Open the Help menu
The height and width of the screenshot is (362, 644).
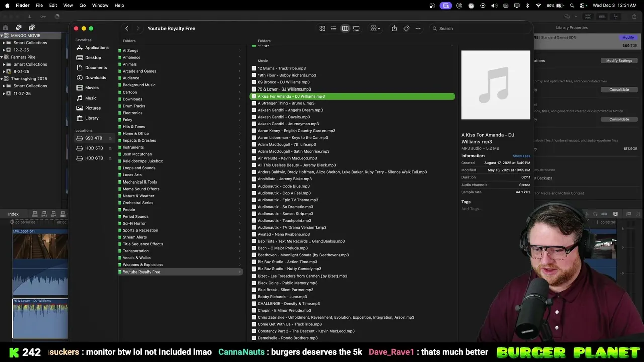tap(119, 5)
